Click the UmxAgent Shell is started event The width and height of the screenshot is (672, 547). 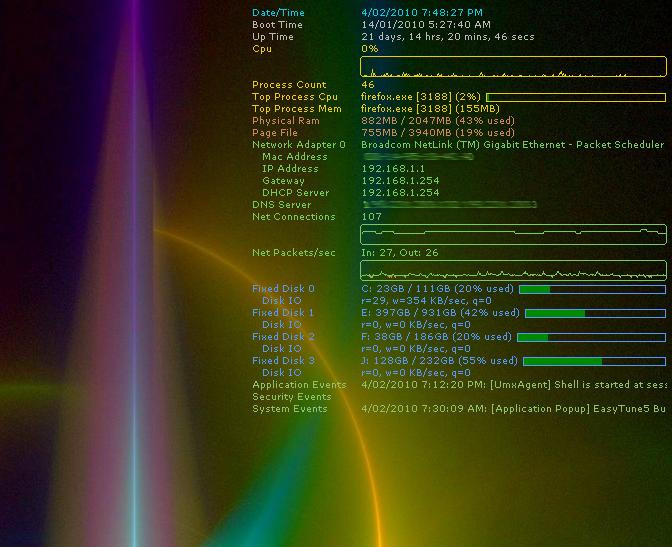[x=514, y=385]
